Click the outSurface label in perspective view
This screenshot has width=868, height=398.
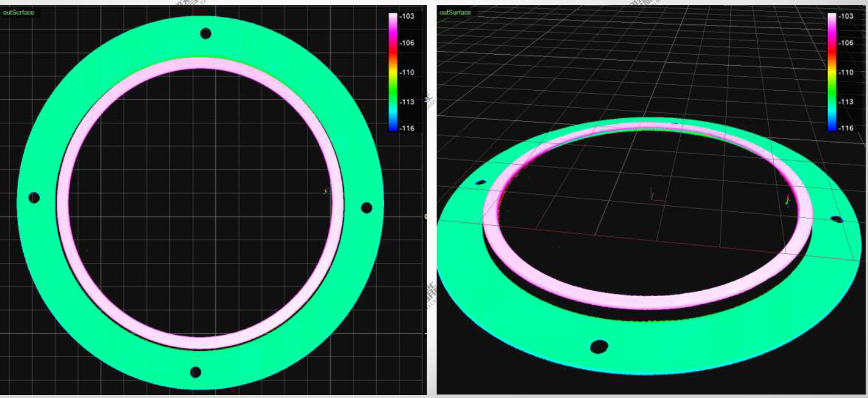coord(455,12)
